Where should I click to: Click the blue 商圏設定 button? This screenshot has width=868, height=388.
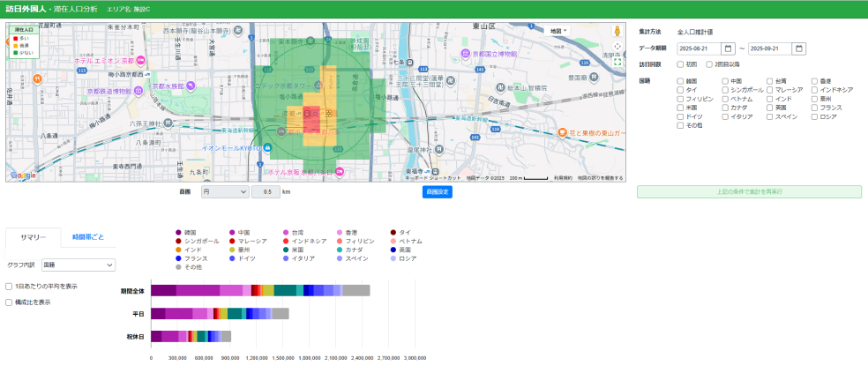(x=437, y=191)
